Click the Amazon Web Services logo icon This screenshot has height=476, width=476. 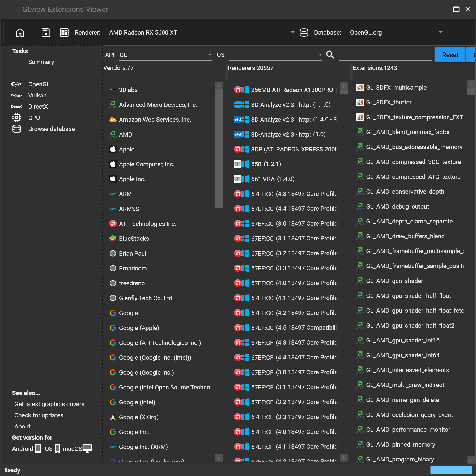click(113, 120)
